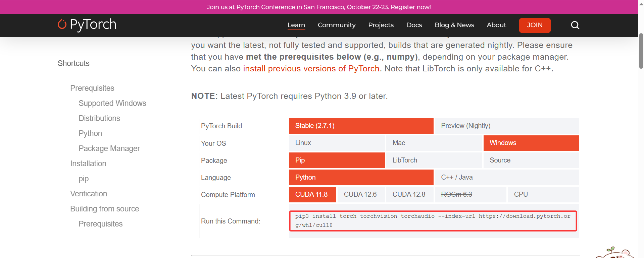Click the NOTE about Python 3.9 requirement
The height and width of the screenshot is (258, 644).
pos(290,96)
